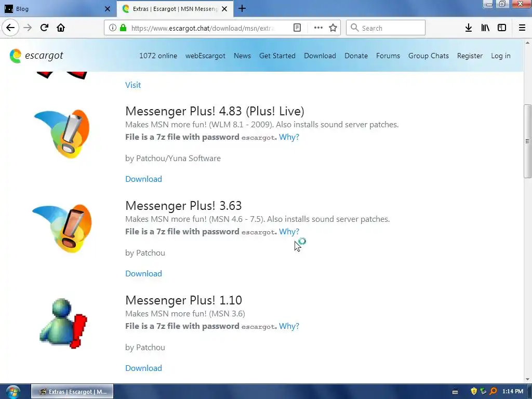Click the scrollbar up arrow

click(x=527, y=43)
